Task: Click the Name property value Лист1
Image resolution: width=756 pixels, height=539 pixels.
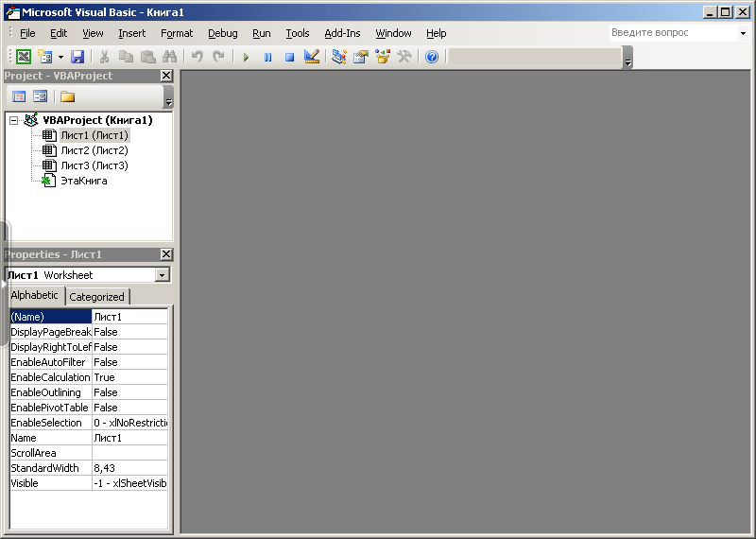Action: click(130, 438)
